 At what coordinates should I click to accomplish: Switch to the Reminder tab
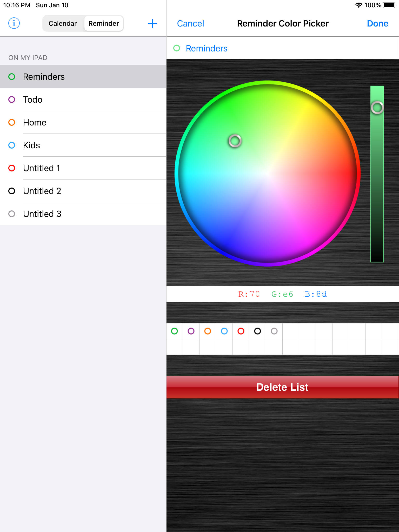click(104, 23)
